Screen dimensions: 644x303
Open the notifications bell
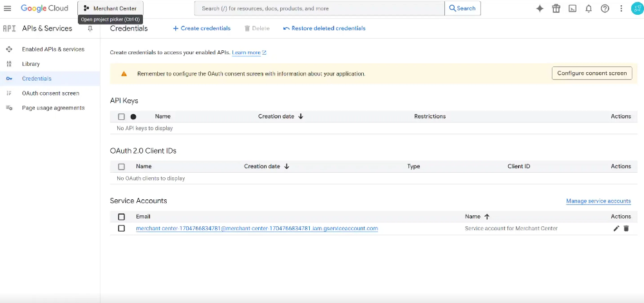point(589,8)
